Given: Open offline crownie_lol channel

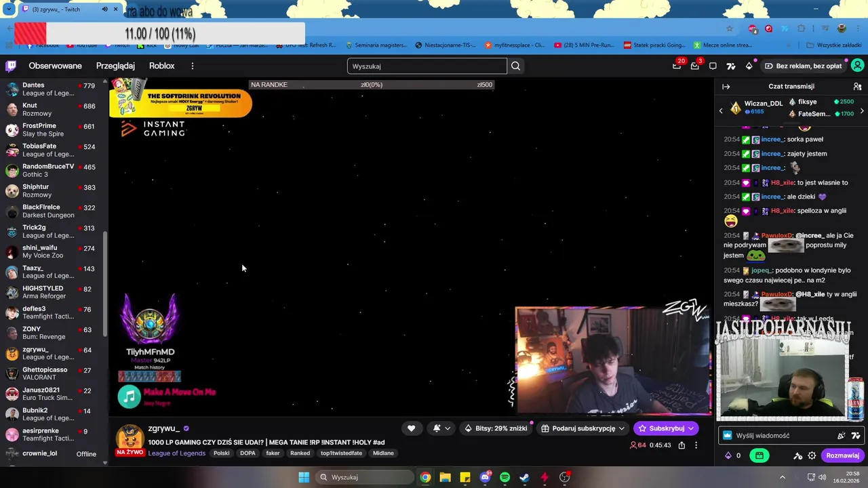Looking at the screenshot, I should click(x=52, y=453).
